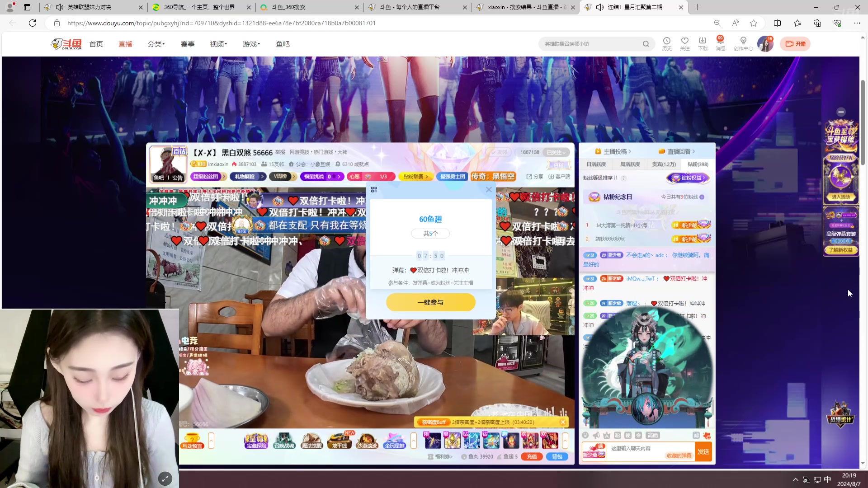Click the 举报 report link
The width and height of the screenshot is (868, 488).
(x=280, y=152)
